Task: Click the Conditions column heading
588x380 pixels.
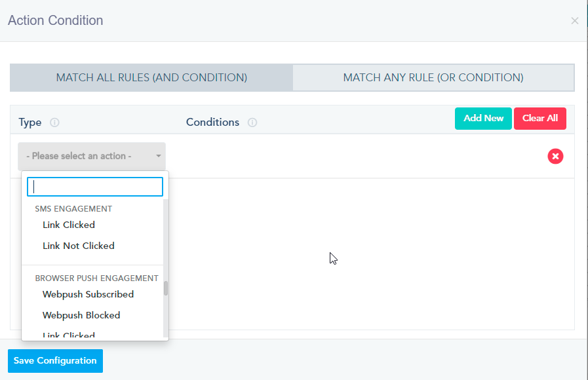Action: 212,122
